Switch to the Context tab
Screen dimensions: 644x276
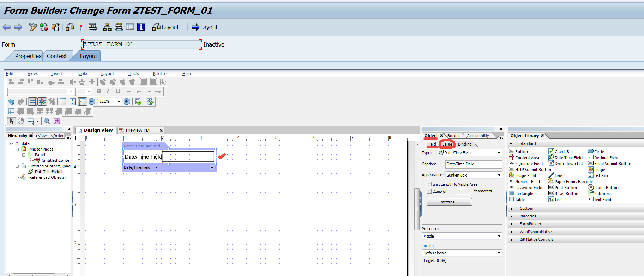tap(57, 56)
